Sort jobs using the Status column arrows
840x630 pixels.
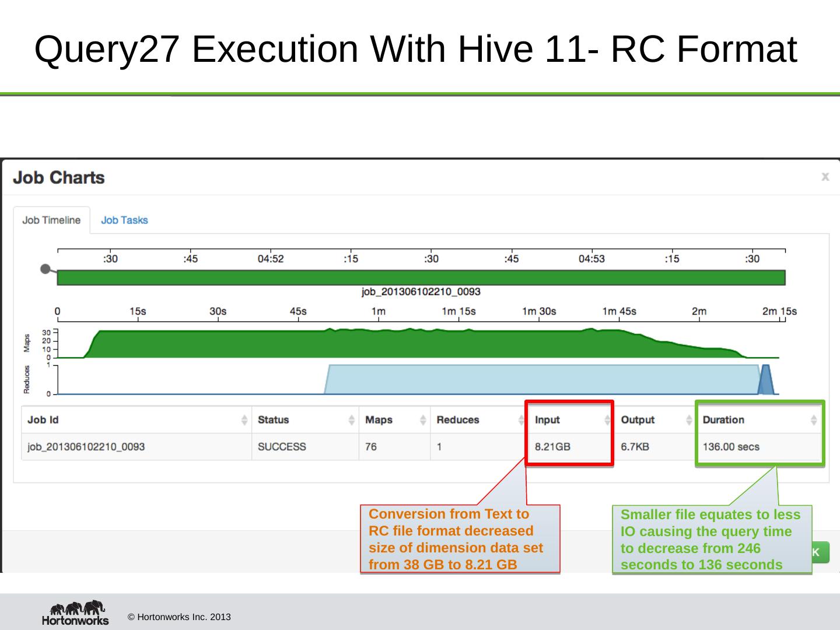[x=351, y=420]
